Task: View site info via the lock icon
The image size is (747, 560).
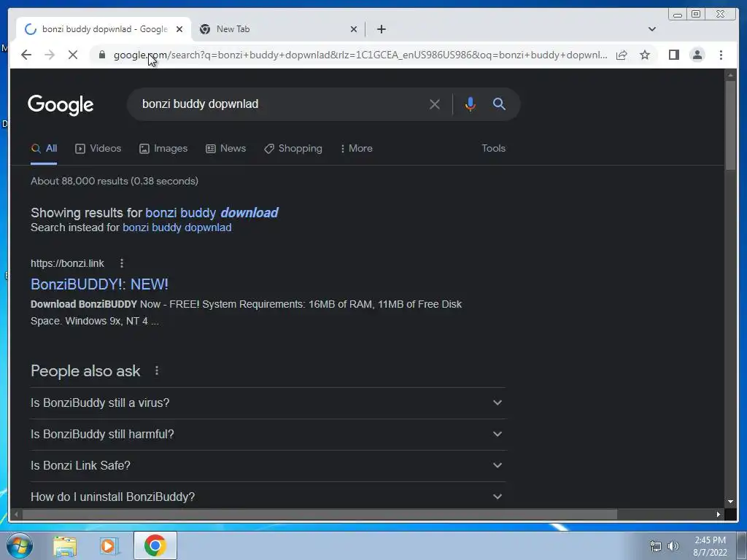Action: tap(101, 55)
